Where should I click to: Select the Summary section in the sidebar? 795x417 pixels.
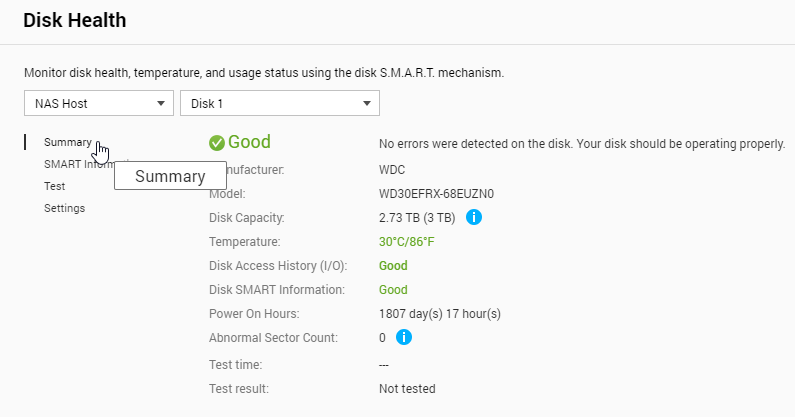point(67,142)
